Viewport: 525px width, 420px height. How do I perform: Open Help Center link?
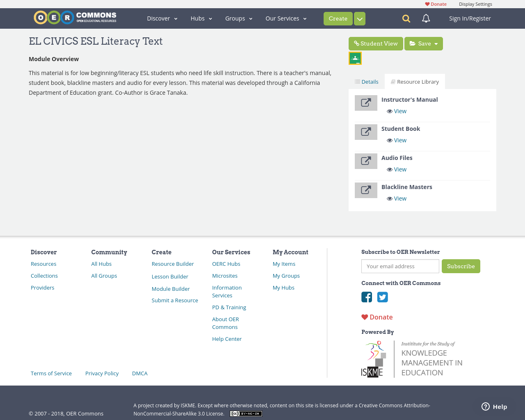[227, 339]
